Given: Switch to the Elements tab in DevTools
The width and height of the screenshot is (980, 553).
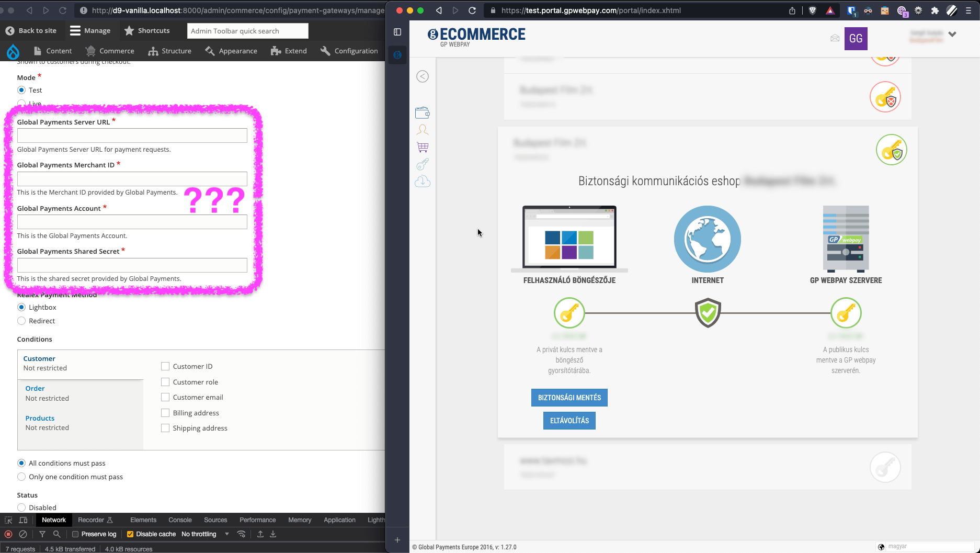Looking at the screenshot, I should pyautogui.click(x=143, y=520).
